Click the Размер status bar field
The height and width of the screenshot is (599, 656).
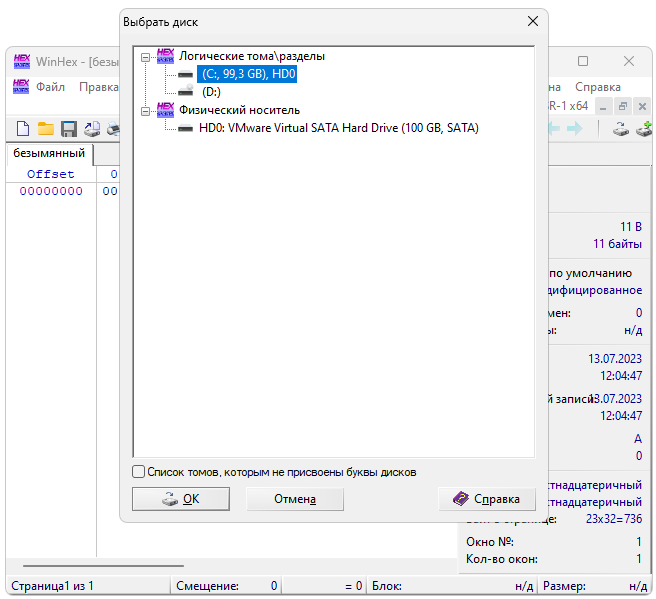point(595,586)
